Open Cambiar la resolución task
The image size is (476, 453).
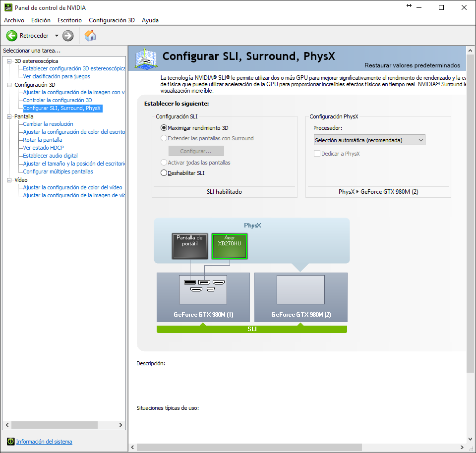[x=48, y=124]
